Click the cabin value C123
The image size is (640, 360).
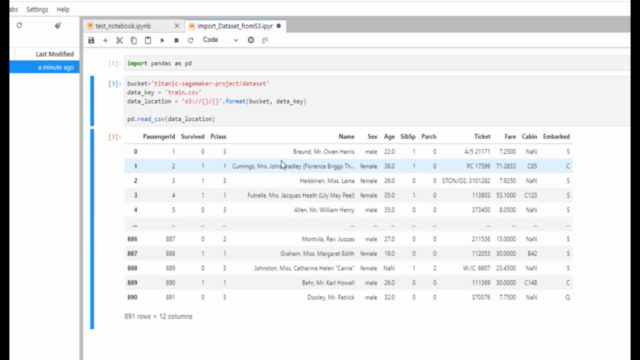[x=531, y=196]
